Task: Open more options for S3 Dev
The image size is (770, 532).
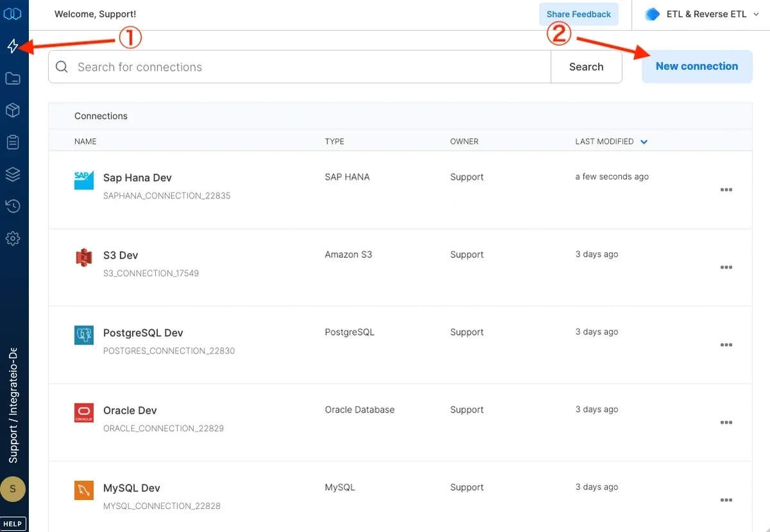Action: pyautogui.click(x=726, y=268)
